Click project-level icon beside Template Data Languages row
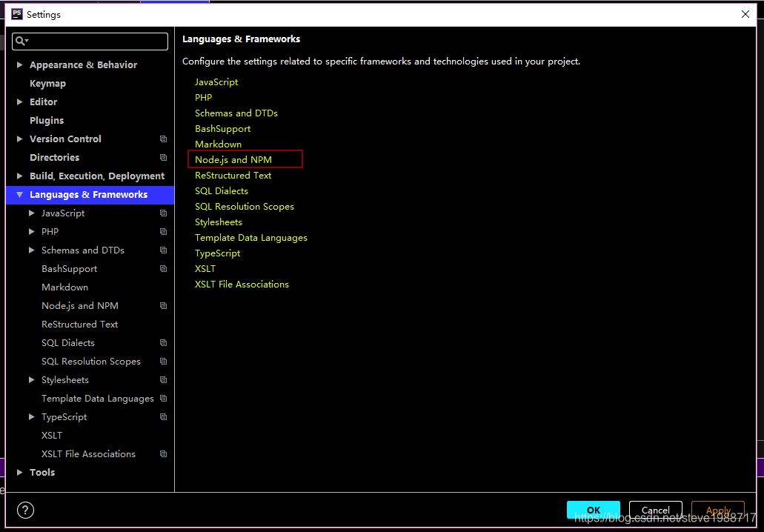 [163, 399]
